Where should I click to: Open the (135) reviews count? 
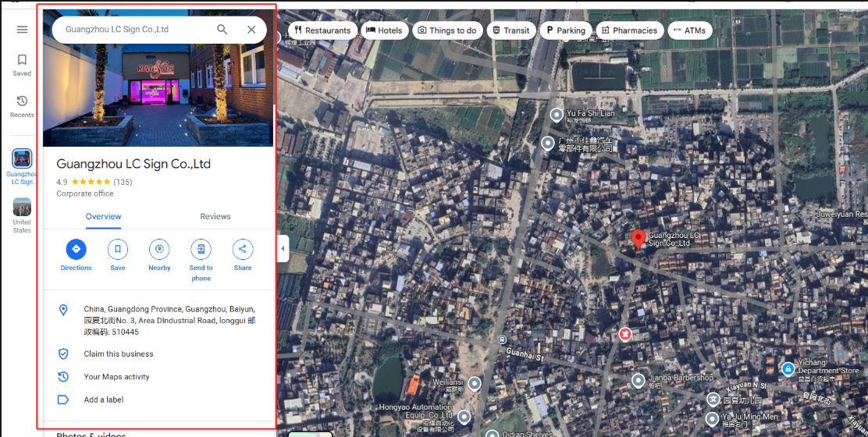click(123, 182)
